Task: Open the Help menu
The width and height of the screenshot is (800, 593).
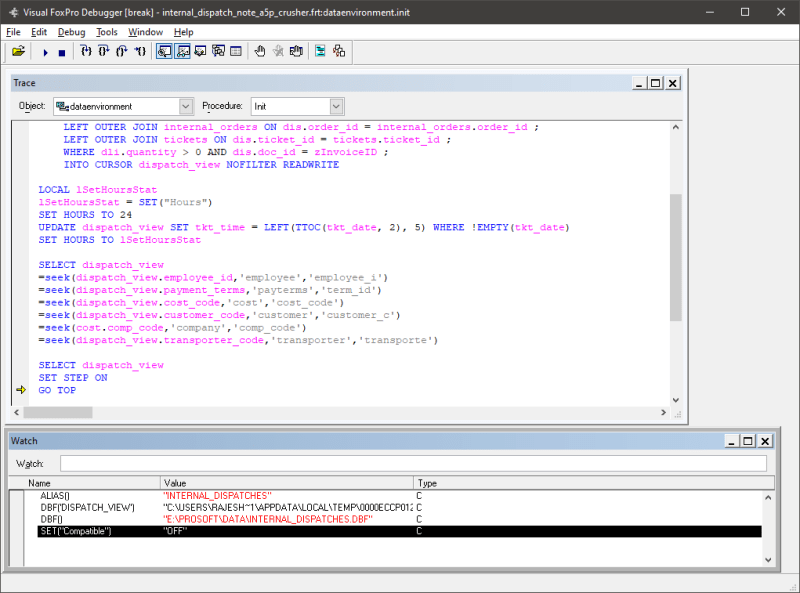Action: click(183, 32)
